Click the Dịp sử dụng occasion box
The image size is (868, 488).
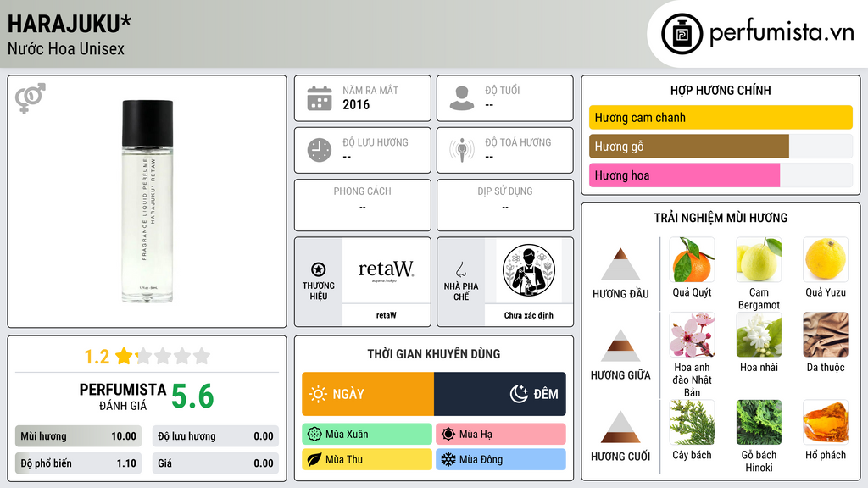pyautogui.click(x=505, y=205)
